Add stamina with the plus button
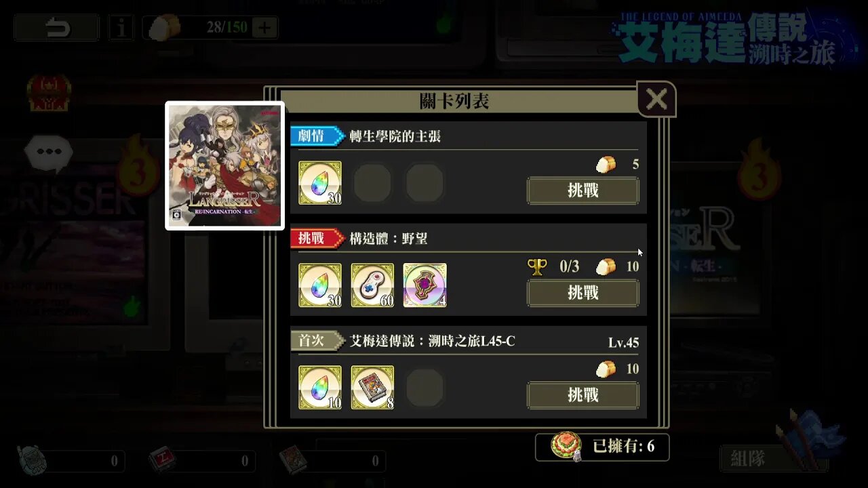Image resolution: width=868 pixels, height=488 pixels. pyautogui.click(x=264, y=28)
